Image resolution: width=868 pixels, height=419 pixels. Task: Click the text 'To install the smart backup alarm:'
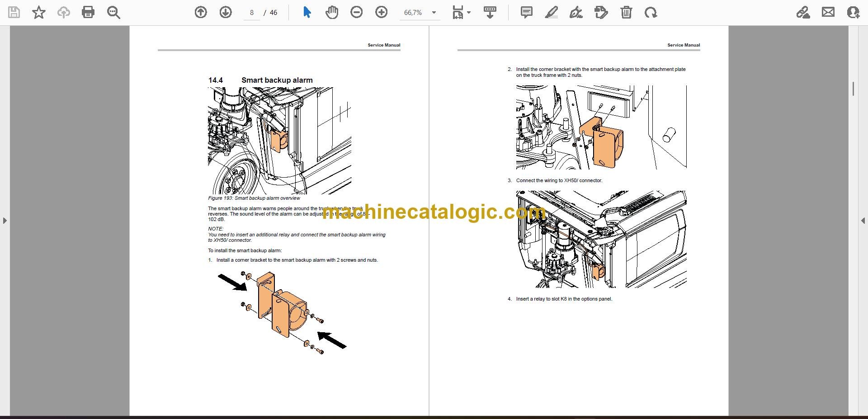(x=245, y=250)
